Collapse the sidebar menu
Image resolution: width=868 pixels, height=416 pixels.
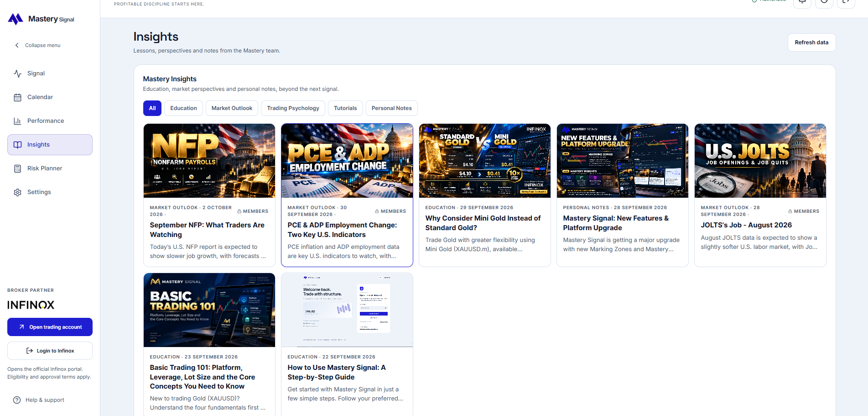coord(37,45)
